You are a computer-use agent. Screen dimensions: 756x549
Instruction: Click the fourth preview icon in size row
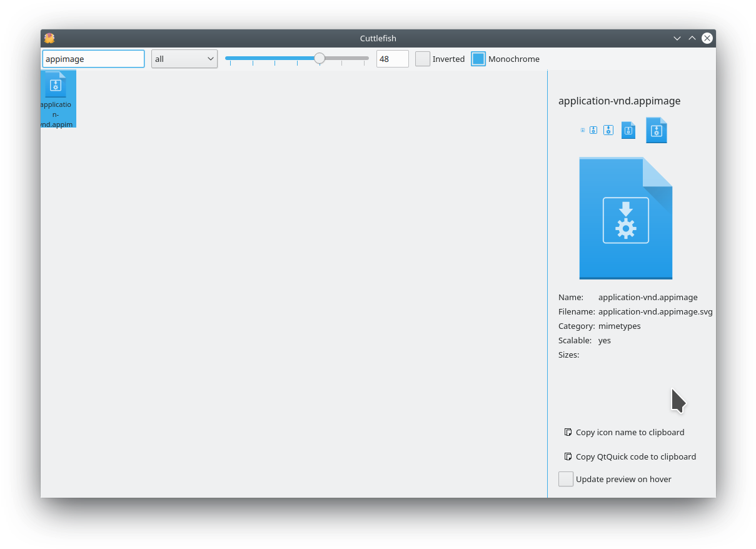pos(628,130)
